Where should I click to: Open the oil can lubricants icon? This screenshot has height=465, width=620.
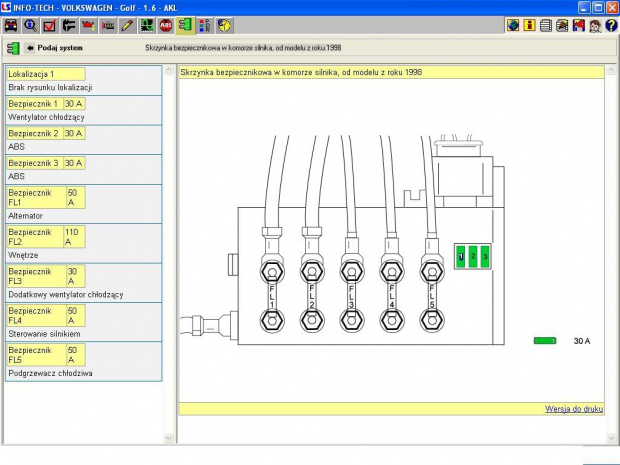(89, 26)
